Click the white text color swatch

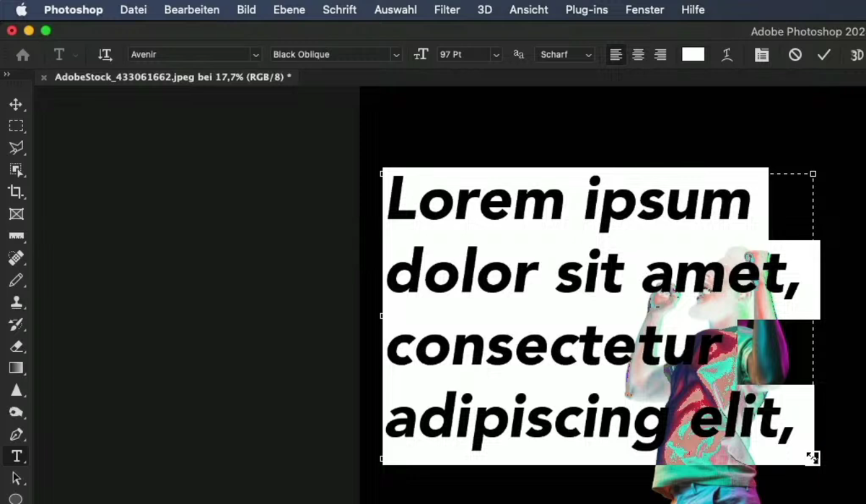[693, 54]
